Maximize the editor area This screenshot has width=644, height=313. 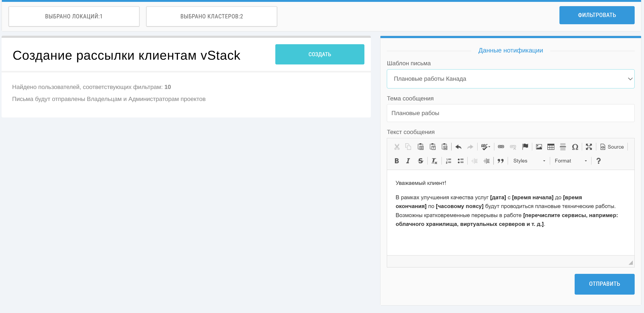pyautogui.click(x=589, y=147)
